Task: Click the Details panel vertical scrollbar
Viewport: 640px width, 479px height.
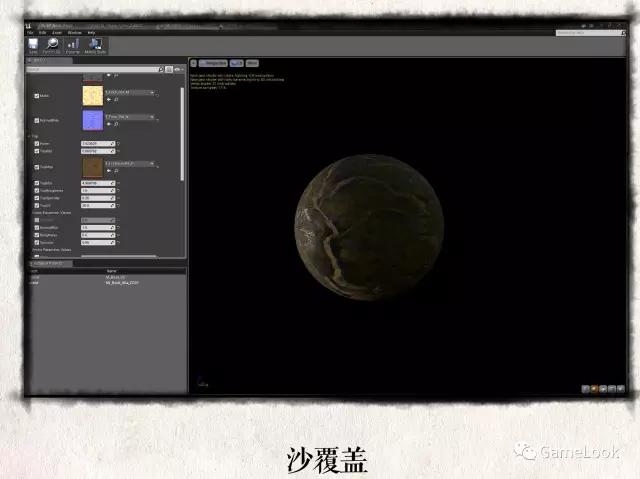Action: click(182, 134)
